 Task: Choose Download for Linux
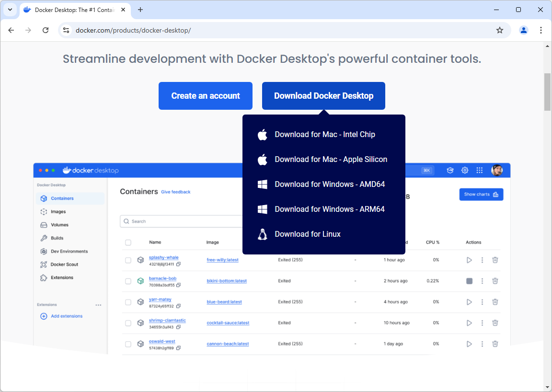(x=299, y=234)
